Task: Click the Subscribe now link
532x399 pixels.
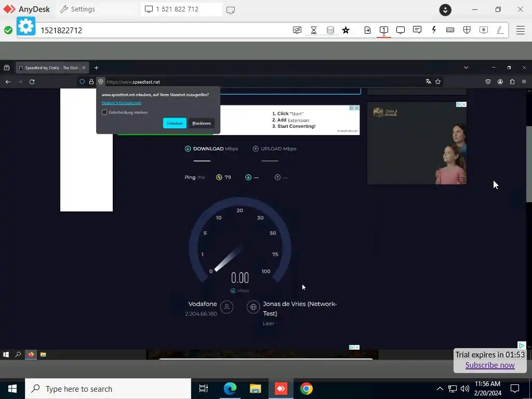Action: (490, 365)
